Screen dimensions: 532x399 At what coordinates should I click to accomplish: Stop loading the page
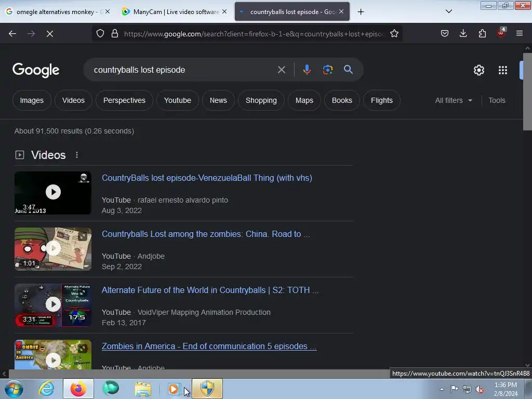coord(50,34)
